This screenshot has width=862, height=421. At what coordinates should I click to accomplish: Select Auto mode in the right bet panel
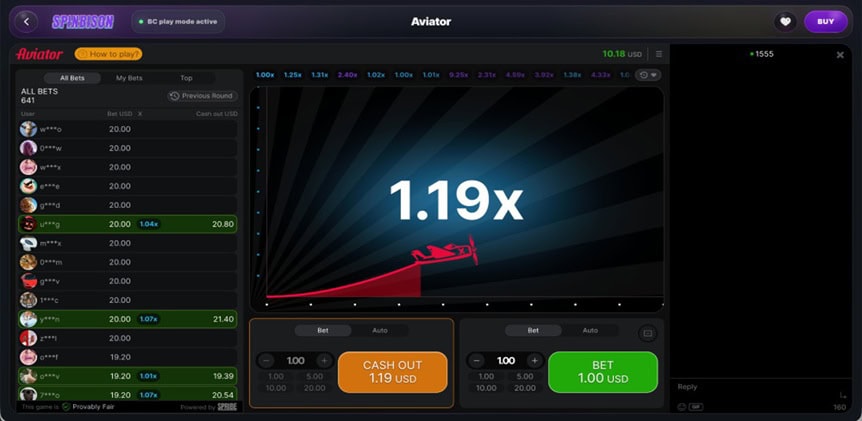590,330
